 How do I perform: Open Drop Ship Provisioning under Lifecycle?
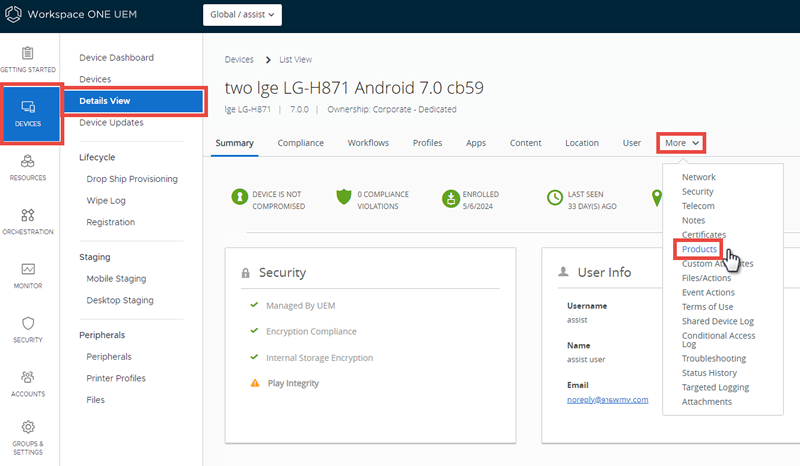click(132, 179)
